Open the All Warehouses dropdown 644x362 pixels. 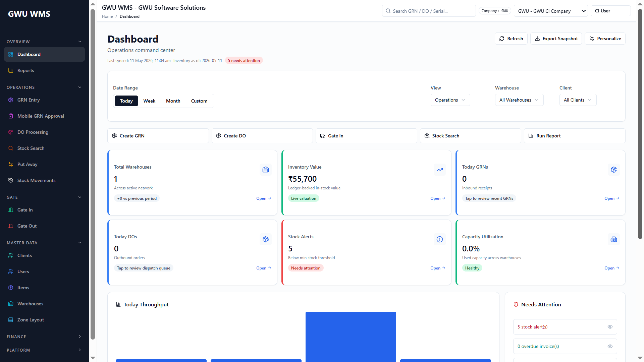click(x=519, y=100)
